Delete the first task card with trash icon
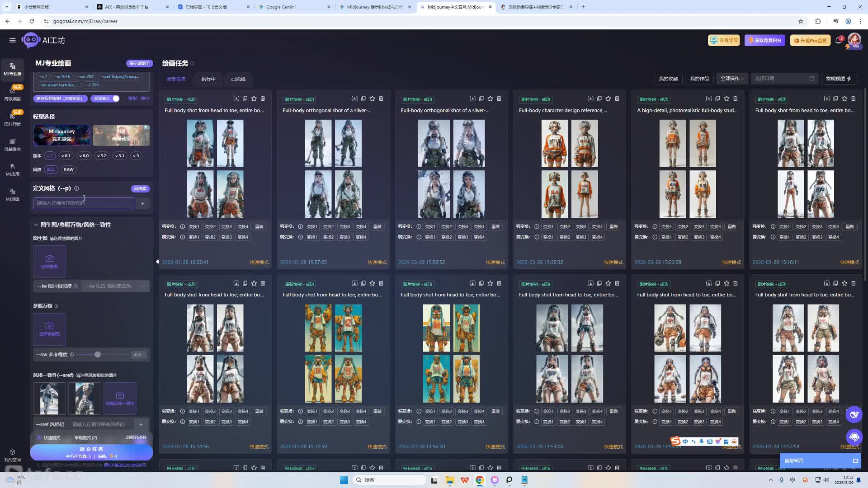868x488 pixels. [263, 99]
